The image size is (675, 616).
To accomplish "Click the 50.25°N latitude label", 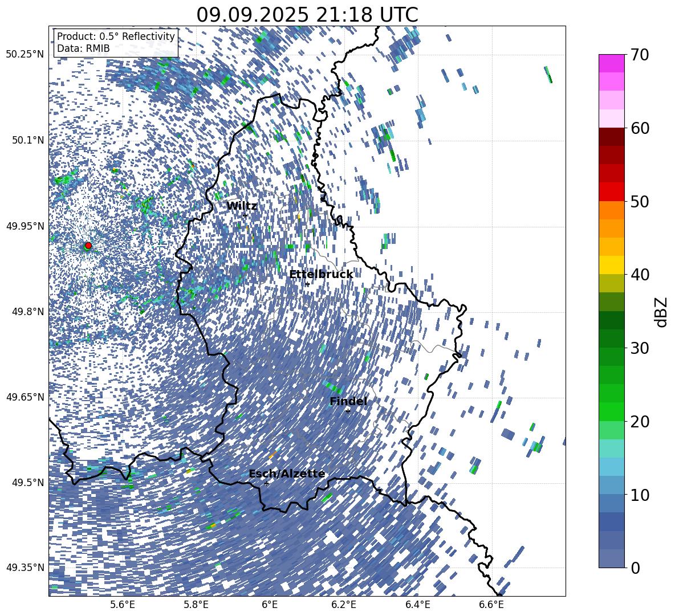I will (x=25, y=55).
